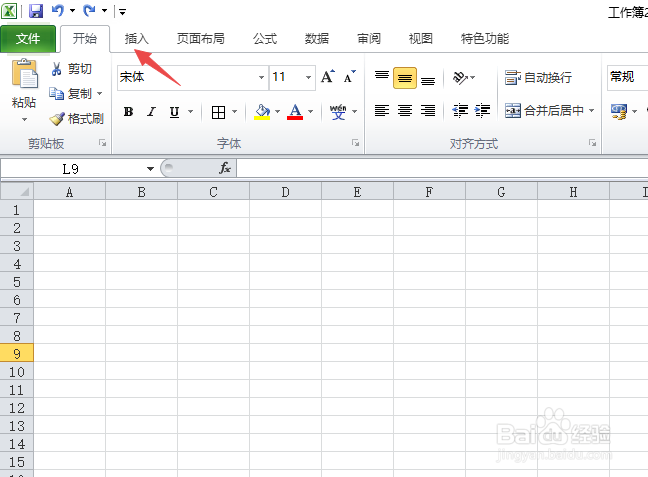Increase font size with large A icon
Image resolution: width=648 pixels, height=477 pixels.
[x=328, y=76]
